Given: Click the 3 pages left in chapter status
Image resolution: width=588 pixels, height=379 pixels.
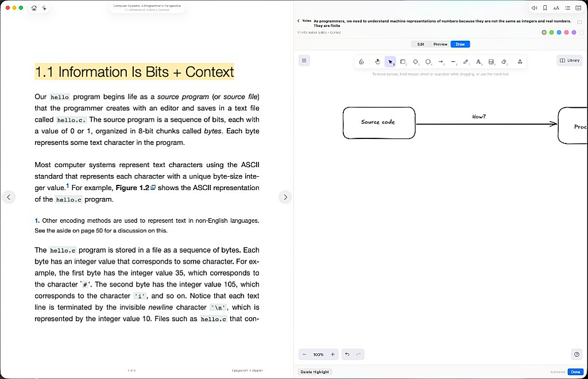Looking at the screenshot, I should [247, 370].
